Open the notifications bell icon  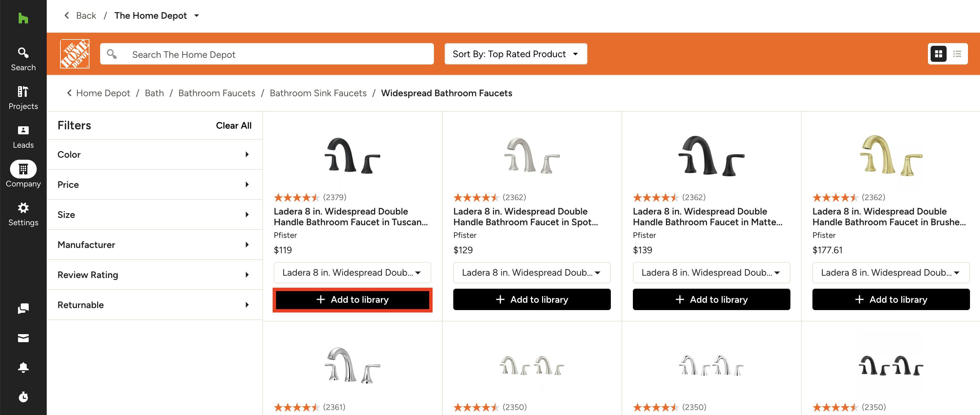click(23, 368)
